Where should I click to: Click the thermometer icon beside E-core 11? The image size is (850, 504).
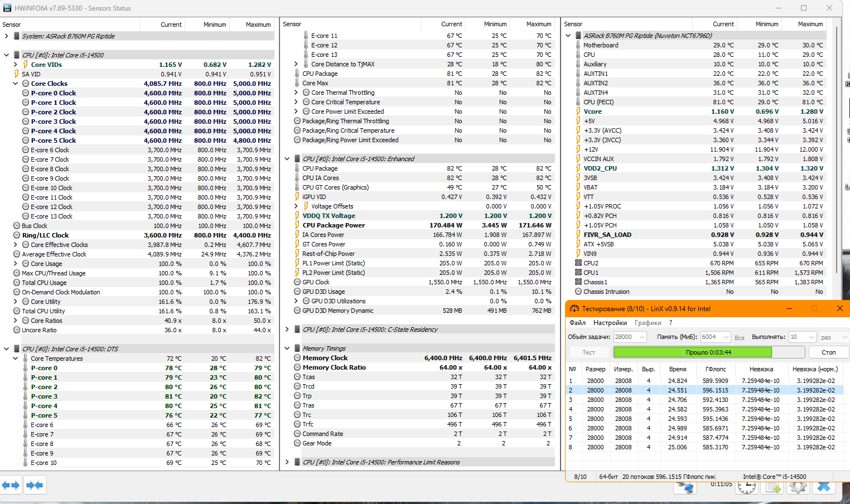[x=306, y=36]
